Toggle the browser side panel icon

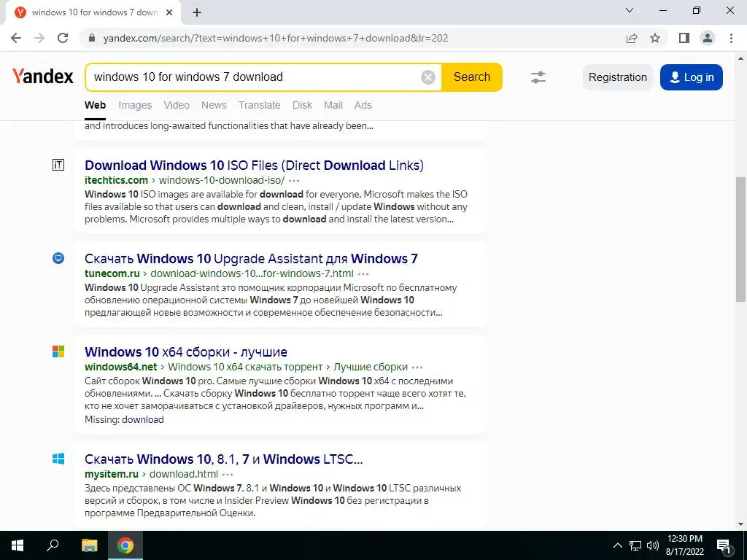[x=684, y=38]
